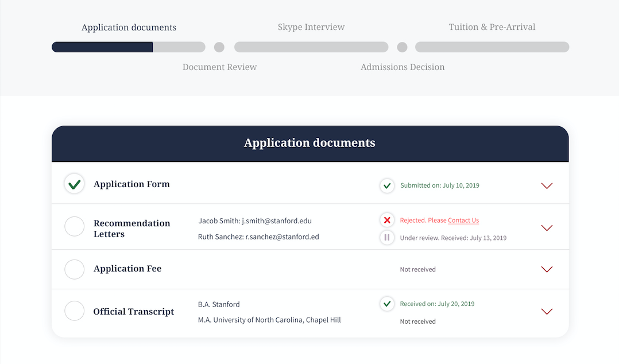Screen dimensions: 619x364
Task: Click the Application Fee row title
Action: [x=127, y=269]
